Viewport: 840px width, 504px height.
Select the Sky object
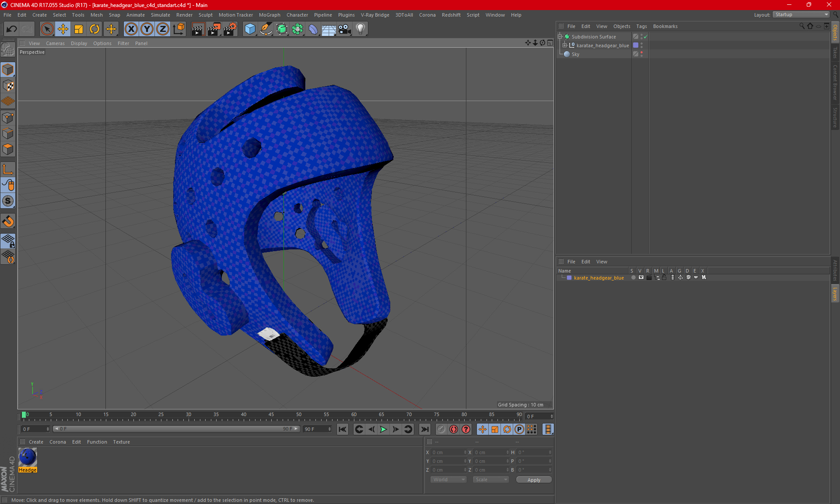pos(575,54)
